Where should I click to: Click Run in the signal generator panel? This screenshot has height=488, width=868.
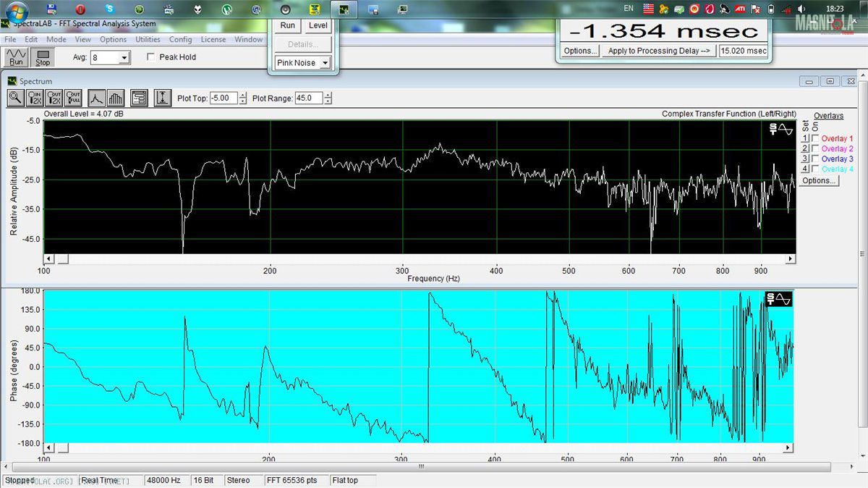(288, 25)
